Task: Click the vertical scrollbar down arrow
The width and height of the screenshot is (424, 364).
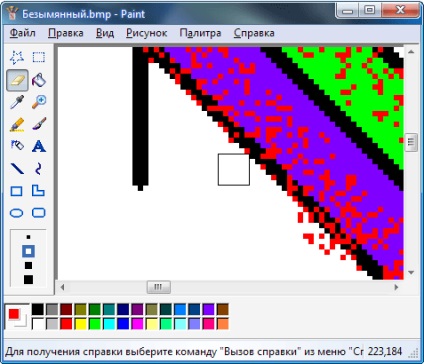Action: point(411,273)
